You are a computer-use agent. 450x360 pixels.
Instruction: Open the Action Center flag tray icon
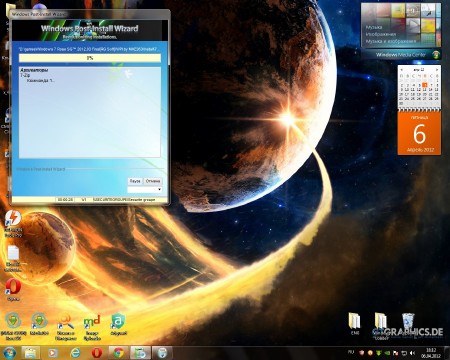pyautogui.click(x=395, y=352)
